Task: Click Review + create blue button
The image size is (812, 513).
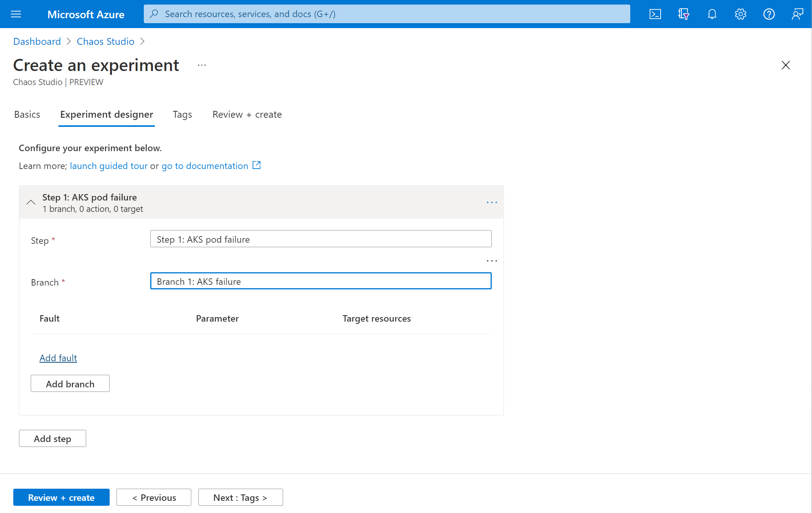Action: [61, 496]
